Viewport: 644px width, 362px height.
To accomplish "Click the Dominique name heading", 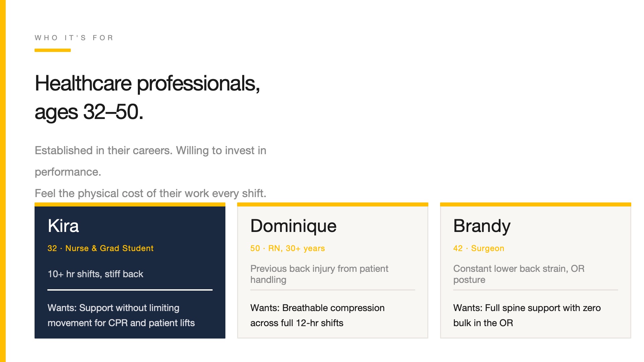I will tap(293, 226).
